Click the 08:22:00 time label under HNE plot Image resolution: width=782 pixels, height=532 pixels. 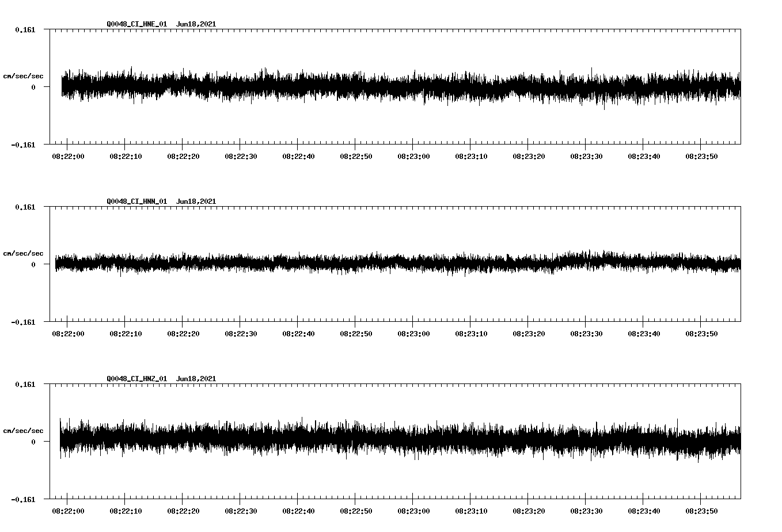[x=68, y=156]
